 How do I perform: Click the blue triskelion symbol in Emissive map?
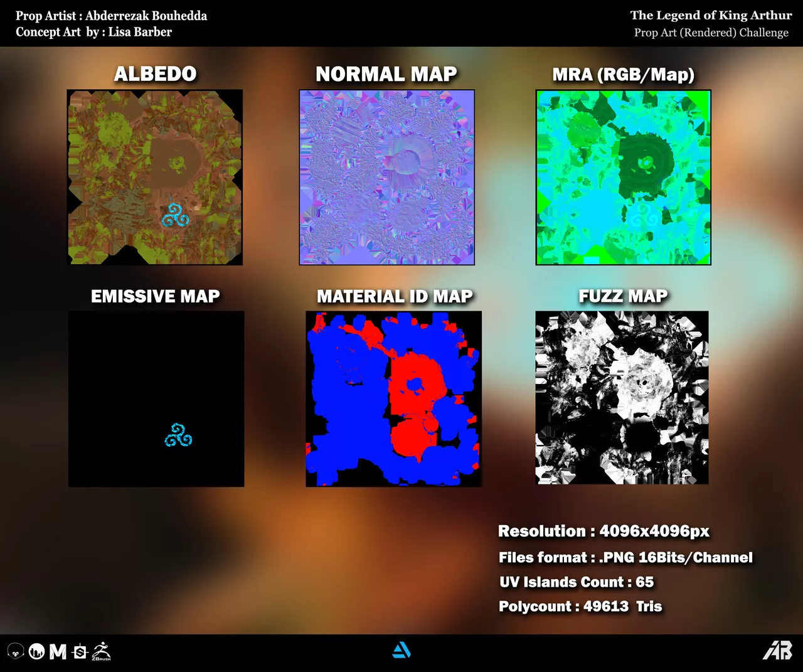click(178, 435)
